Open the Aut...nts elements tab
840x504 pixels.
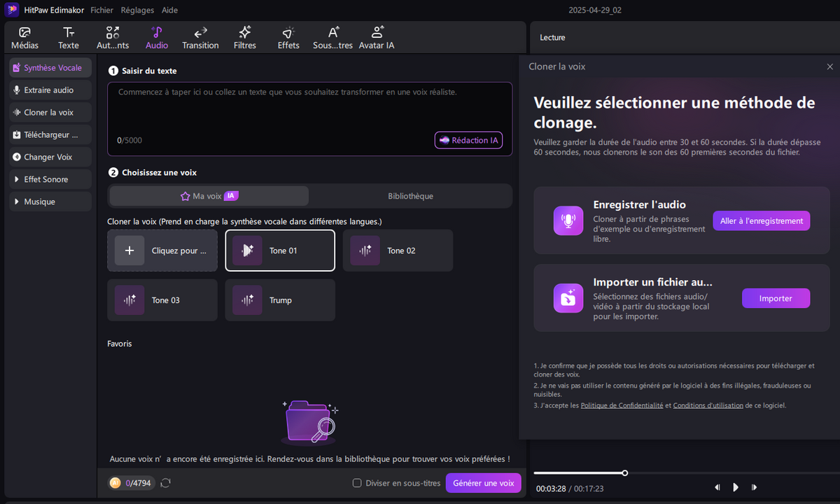[x=113, y=38]
